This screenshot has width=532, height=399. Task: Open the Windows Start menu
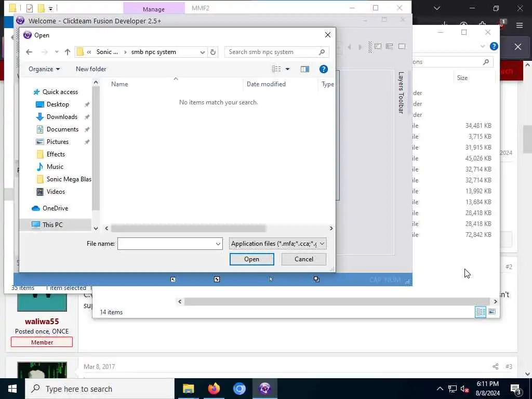(x=12, y=389)
